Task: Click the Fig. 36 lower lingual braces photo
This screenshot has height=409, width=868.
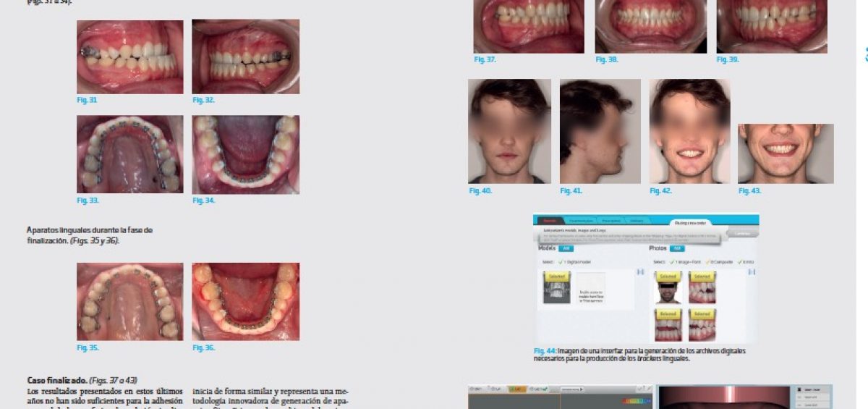Action: (246, 302)
